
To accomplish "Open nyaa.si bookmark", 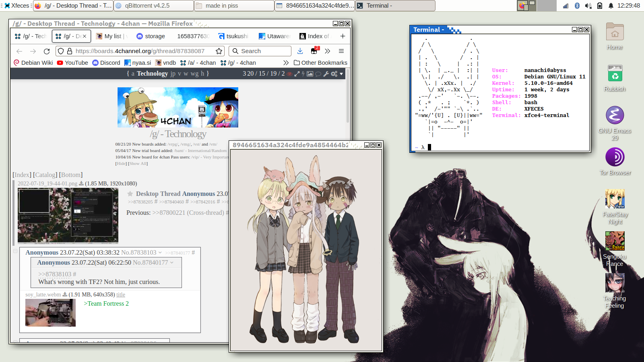I will 138,63.
